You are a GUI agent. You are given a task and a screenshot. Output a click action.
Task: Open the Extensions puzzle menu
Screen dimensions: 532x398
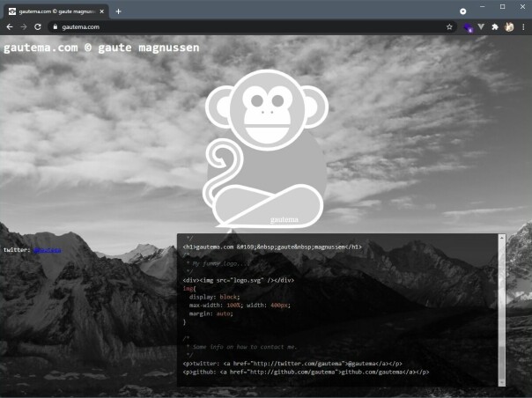point(495,26)
